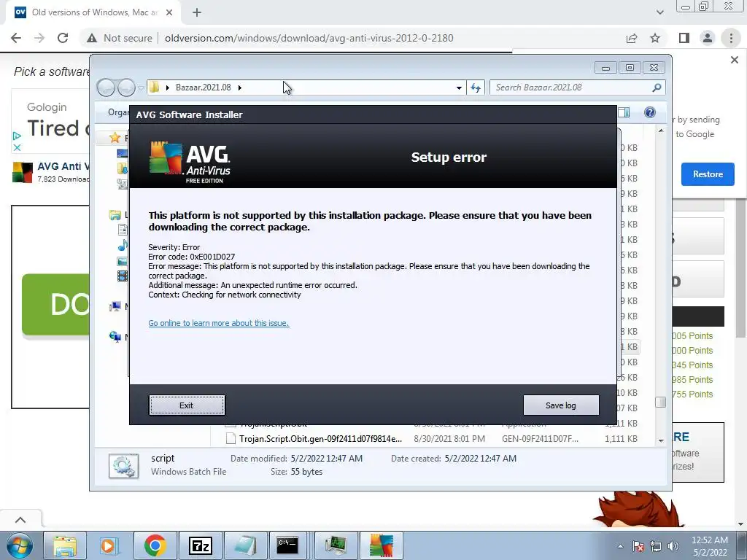Open a new Chrome tab

(x=197, y=12)
